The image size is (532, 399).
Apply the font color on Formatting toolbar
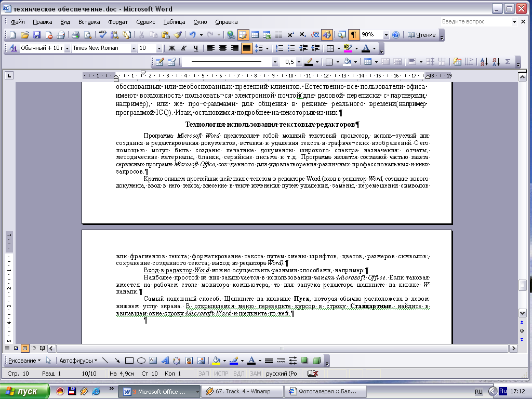[366, 48]
